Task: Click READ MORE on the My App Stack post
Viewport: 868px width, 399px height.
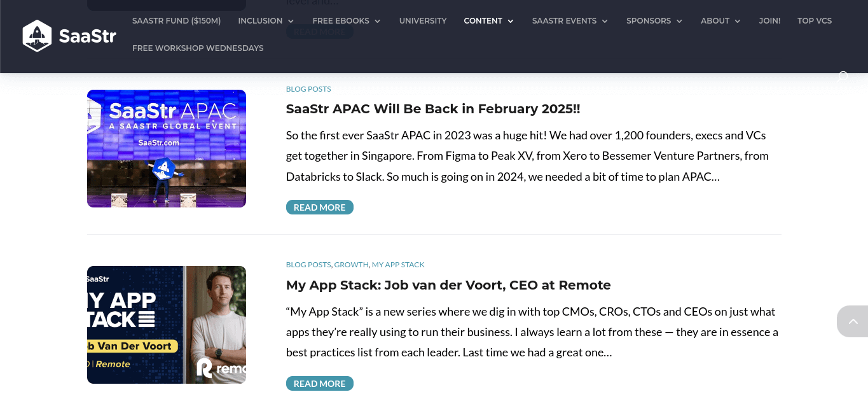Action: 319,383
